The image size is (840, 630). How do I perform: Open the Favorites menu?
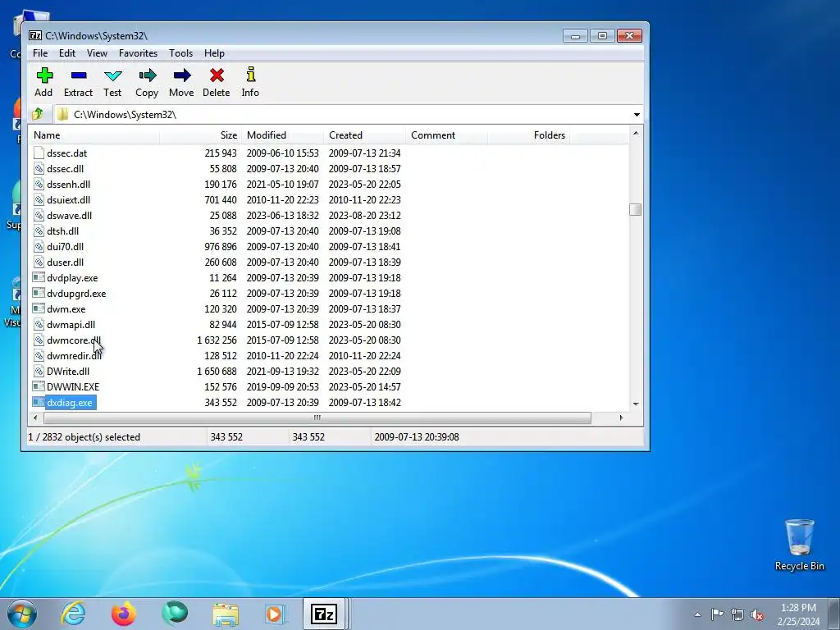(x=138, y=53)
